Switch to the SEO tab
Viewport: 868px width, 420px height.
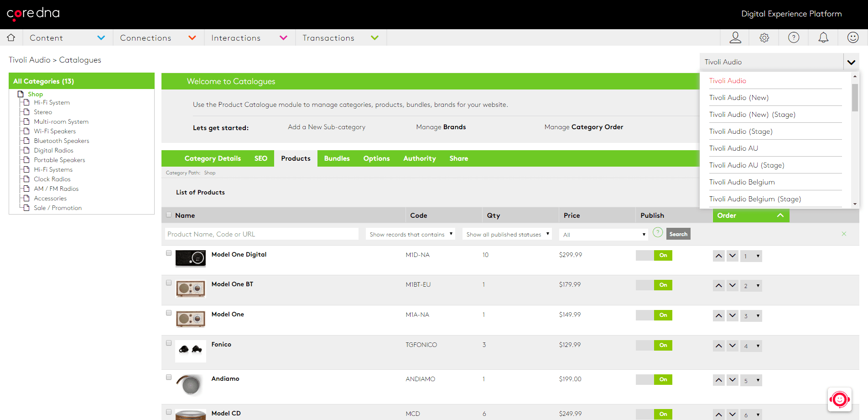click(260, 158)
